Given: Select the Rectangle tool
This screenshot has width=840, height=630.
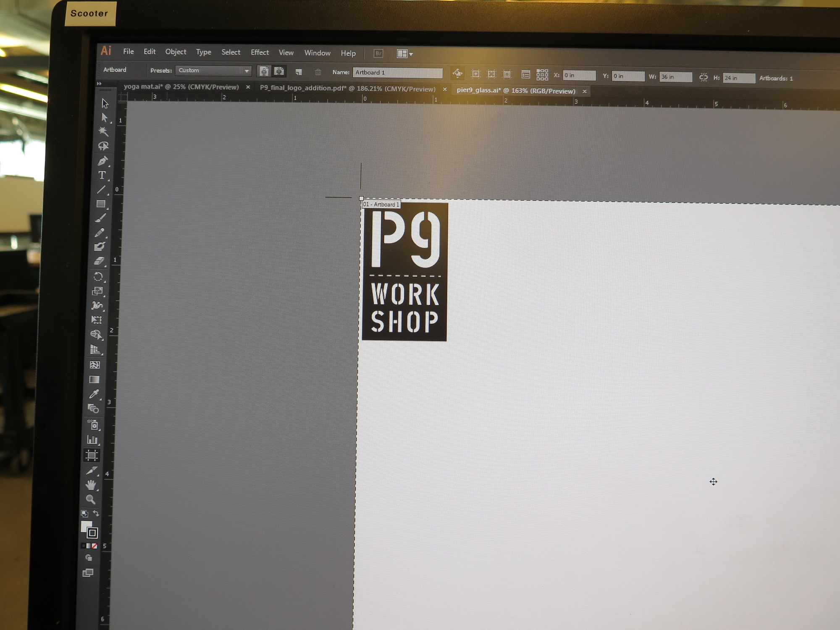Looking at the screenshot, I should [x=101, y=204].
